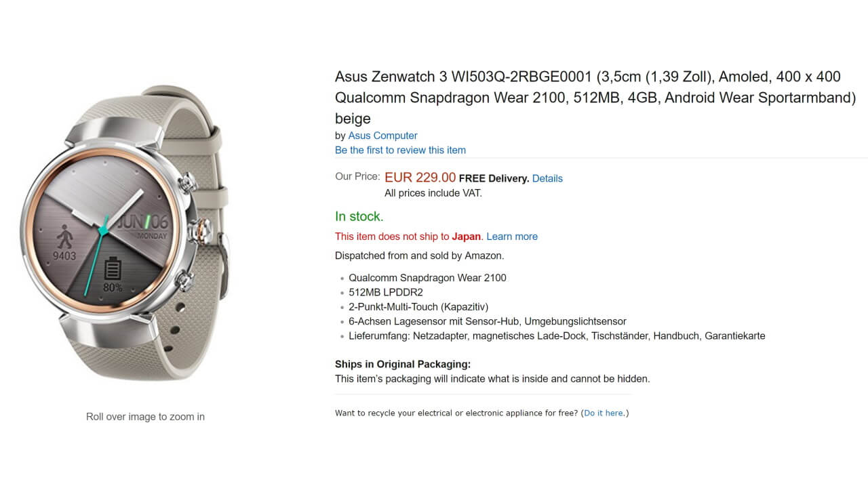The image size is (868, 488).
Task: Open the "Do it here" recycling link
Action: pos(603,413)
